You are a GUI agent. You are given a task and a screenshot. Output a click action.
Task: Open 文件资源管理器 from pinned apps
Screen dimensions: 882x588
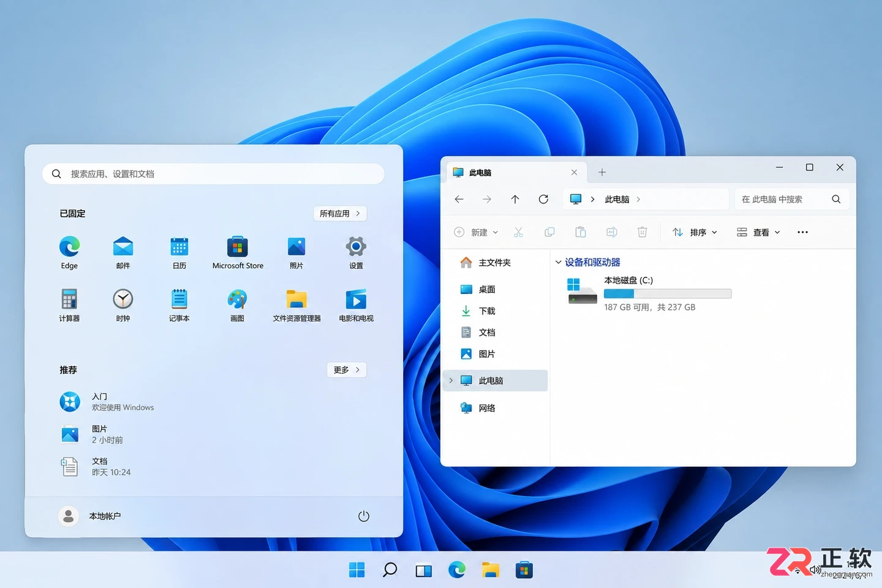click(x=296, y=305)
